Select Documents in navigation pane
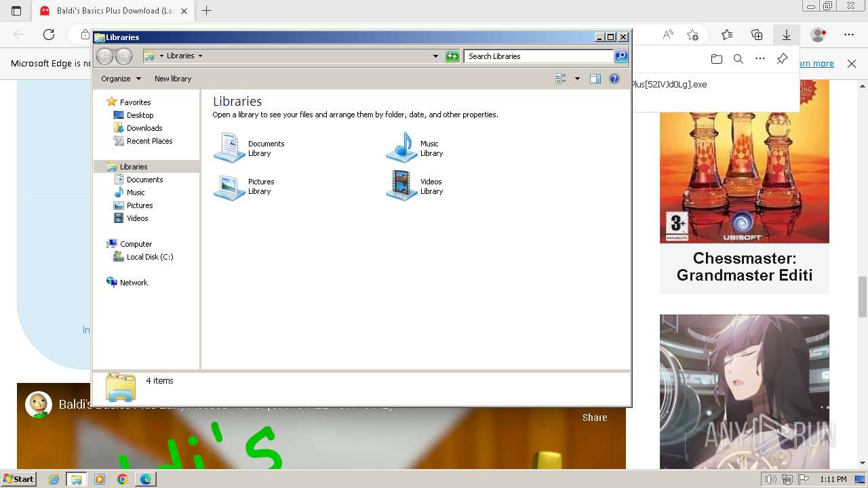 [144, 180]
